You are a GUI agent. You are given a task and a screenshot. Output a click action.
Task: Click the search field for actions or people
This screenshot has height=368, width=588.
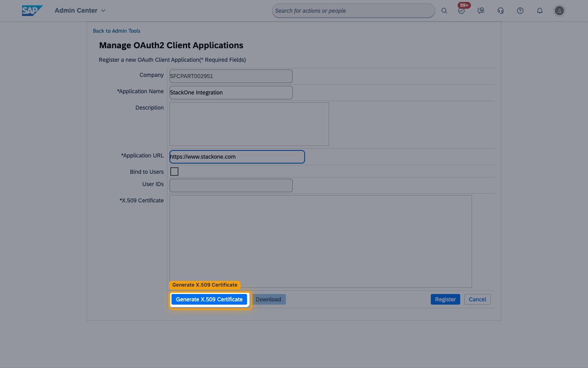353,11
